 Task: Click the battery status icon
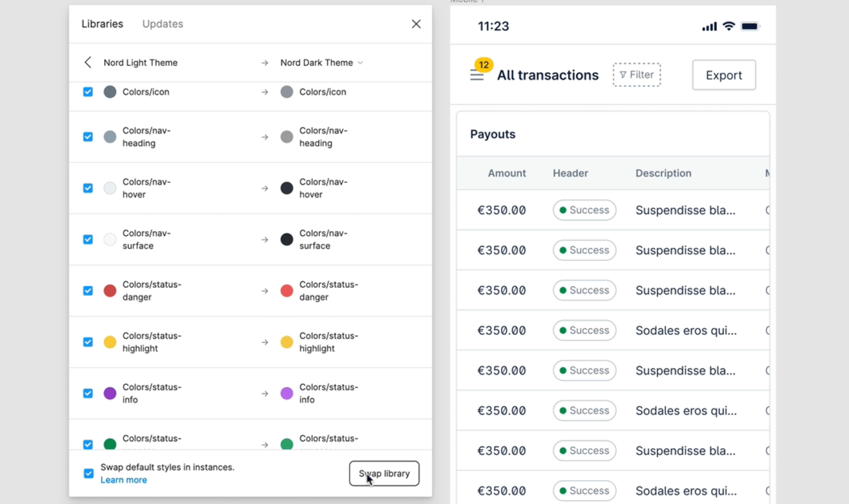click(x=750, y=26)
